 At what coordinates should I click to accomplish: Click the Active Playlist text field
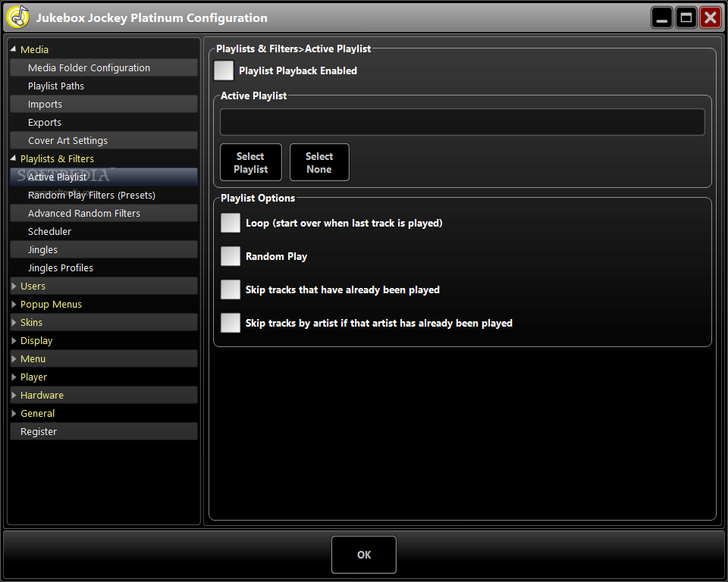[x=463, y=121]
